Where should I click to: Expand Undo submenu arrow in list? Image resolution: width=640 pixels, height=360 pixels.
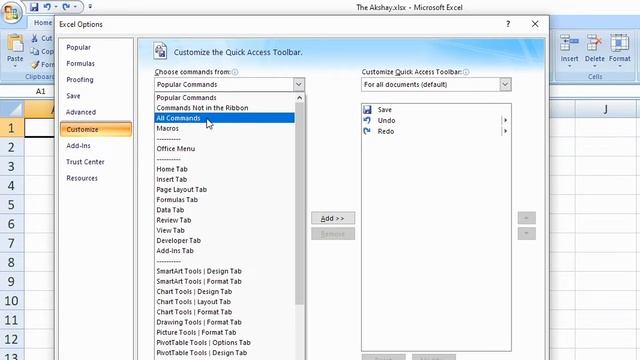point(505,120)
